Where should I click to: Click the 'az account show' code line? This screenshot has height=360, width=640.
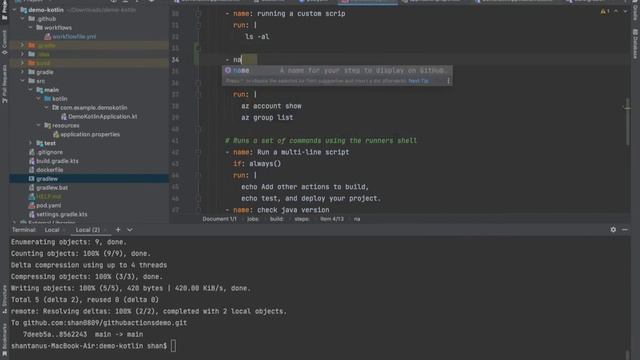271,106
